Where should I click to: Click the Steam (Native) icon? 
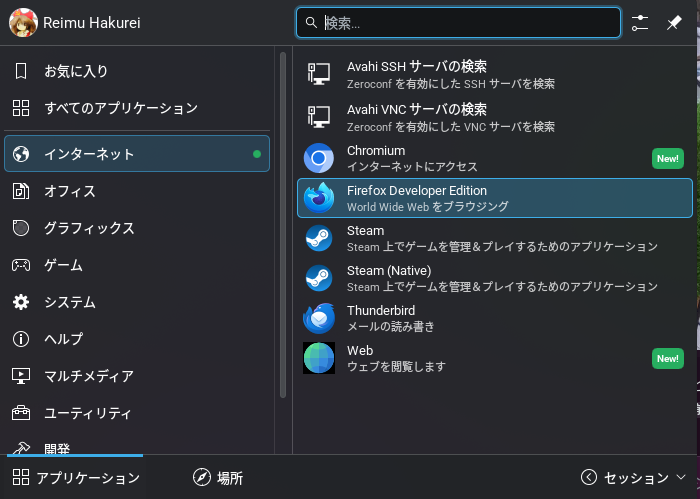pyautogui.click(x=319, y=278)
